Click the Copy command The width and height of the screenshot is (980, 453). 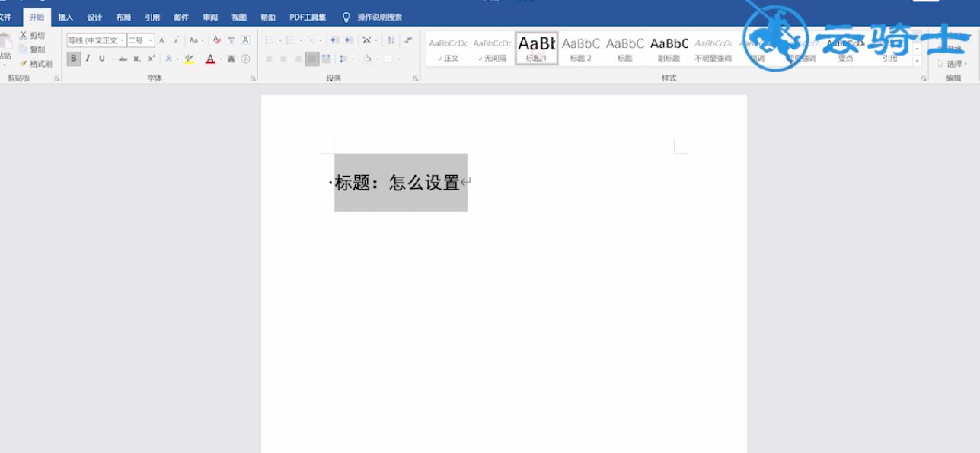(31, 49)
